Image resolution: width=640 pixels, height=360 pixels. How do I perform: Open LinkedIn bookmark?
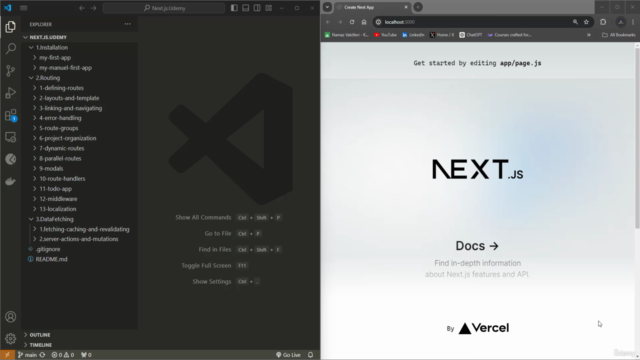(413, 35)
